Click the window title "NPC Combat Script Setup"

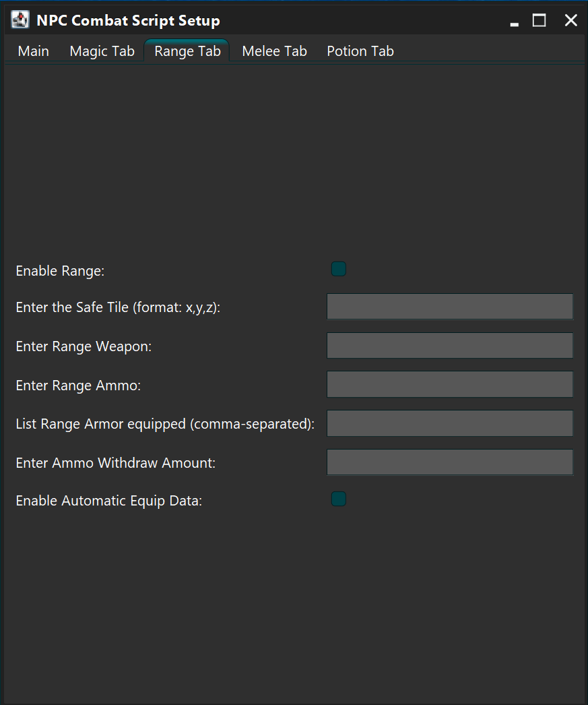point(128,21)
